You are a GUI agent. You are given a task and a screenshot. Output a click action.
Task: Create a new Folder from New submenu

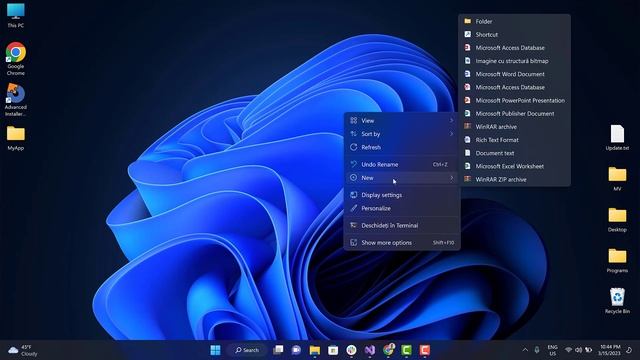point(514,21)
